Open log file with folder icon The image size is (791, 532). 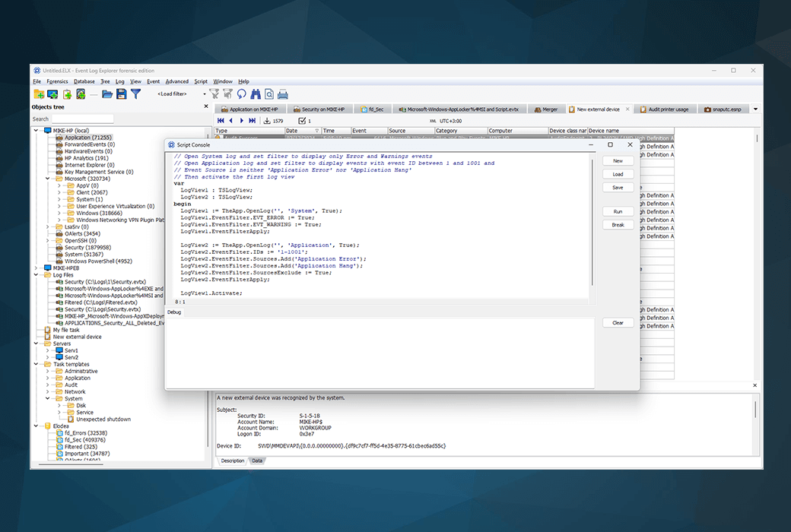pos(107,94)
